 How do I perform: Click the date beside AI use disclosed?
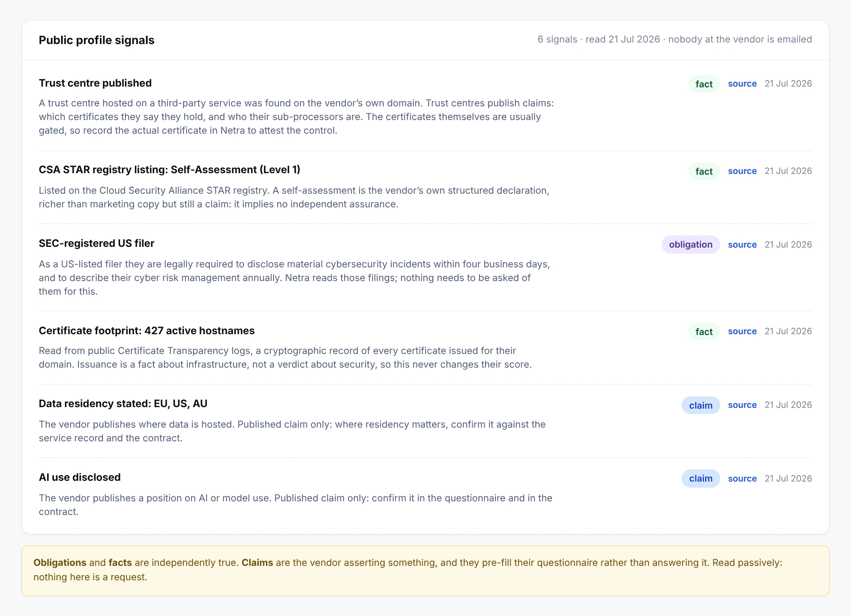pos(788,479)
